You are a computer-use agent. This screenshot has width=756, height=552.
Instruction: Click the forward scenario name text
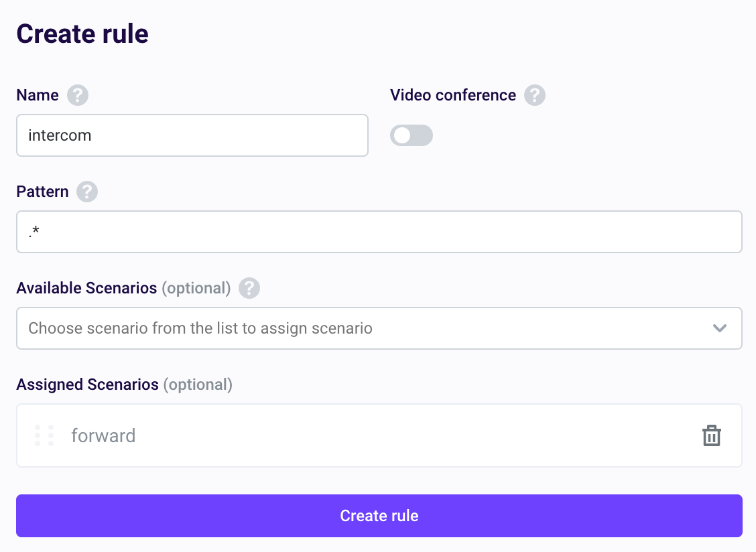(x=103, y=435)
